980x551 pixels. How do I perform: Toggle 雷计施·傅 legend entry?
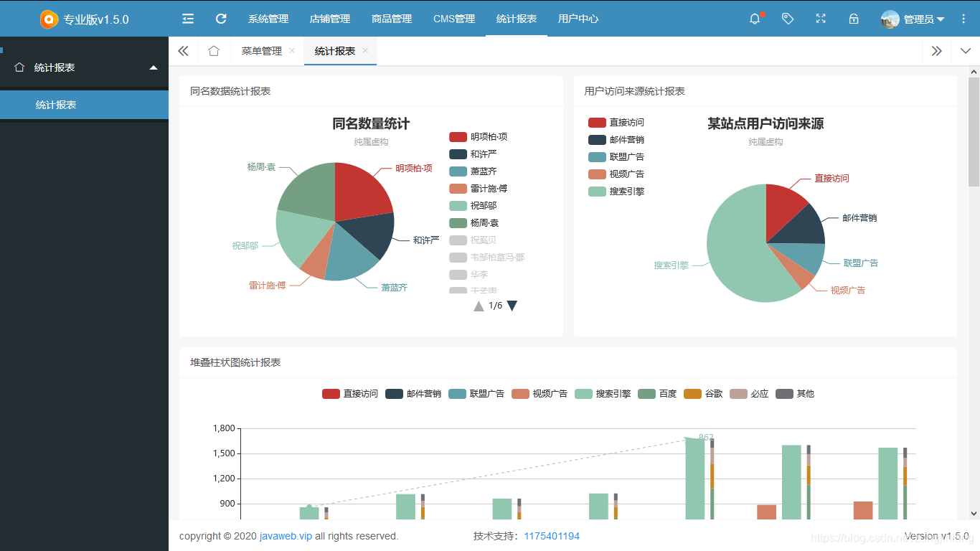479,189
